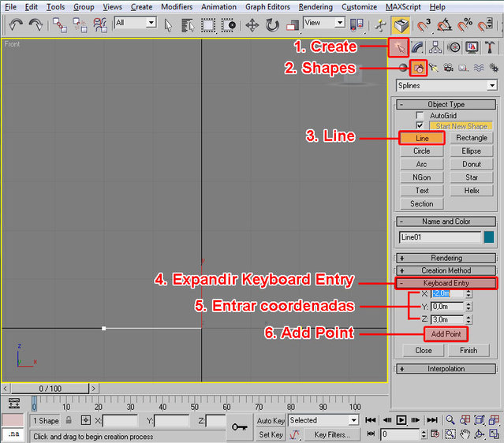Click the Undo arrow in the toolbar

point(16,24)
